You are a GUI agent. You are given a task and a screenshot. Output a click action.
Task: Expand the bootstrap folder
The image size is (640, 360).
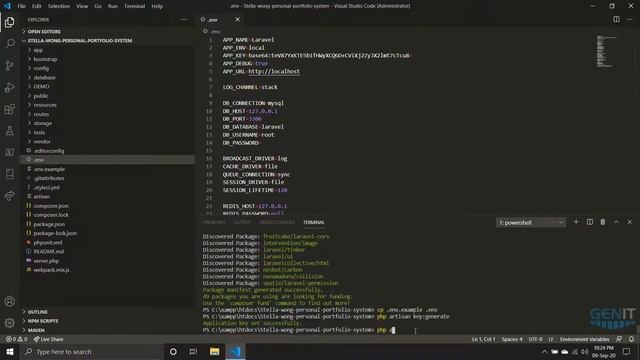(x=45, y=59)
